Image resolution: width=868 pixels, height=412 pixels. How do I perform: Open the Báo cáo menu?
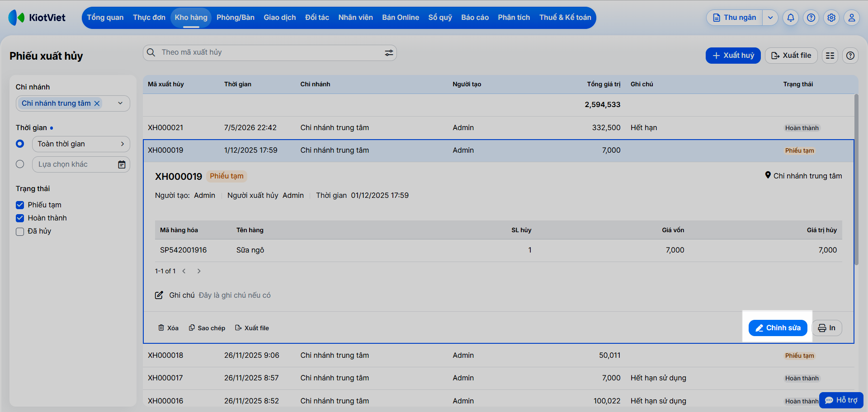click(475, 18)
